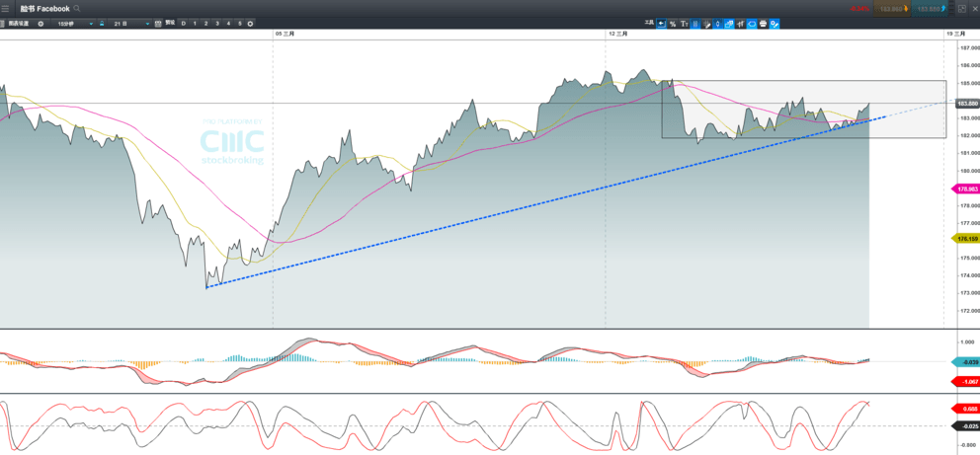
Task: Toggle the candlestick chart type icon
Action: [x=717, y=24]
